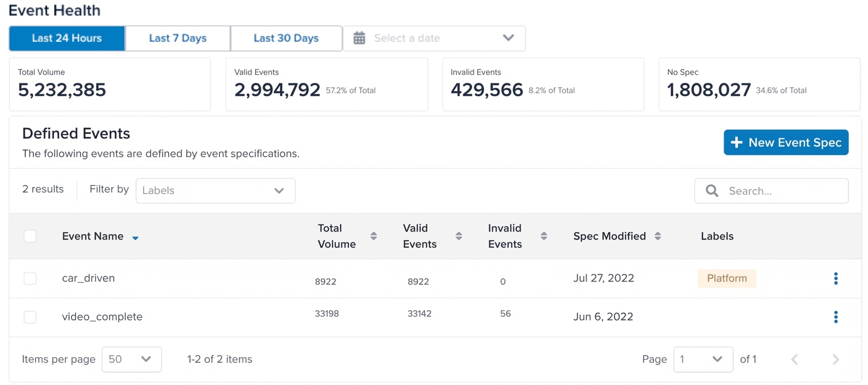The width and height of the screenshot is (868, 385).
Task: Open the car_driven row three-dot menu
Action: tap(836, 278)
